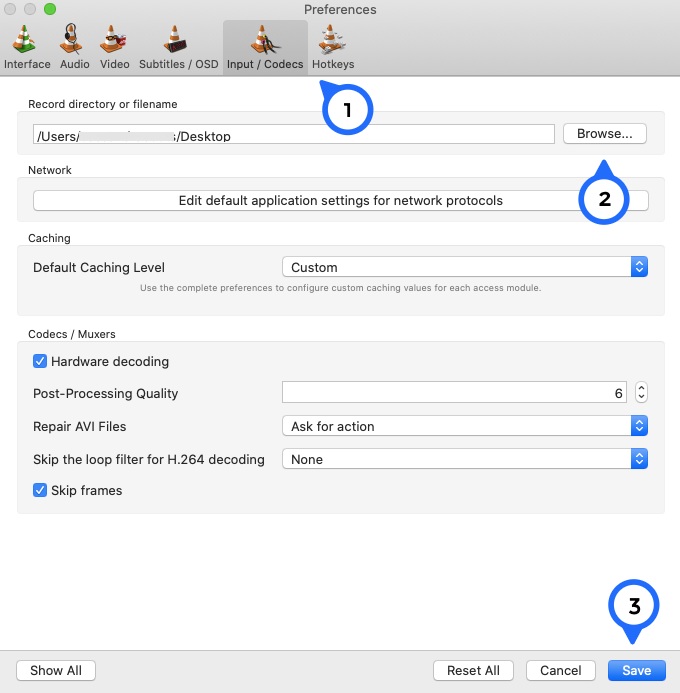
Task: Click the 'Default Caching Level' label
Action: [x=99, y=267]
